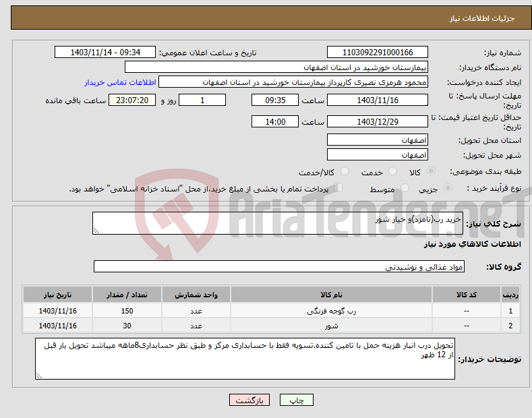Click the عدد unit cell in شور row

click(196, 326)
